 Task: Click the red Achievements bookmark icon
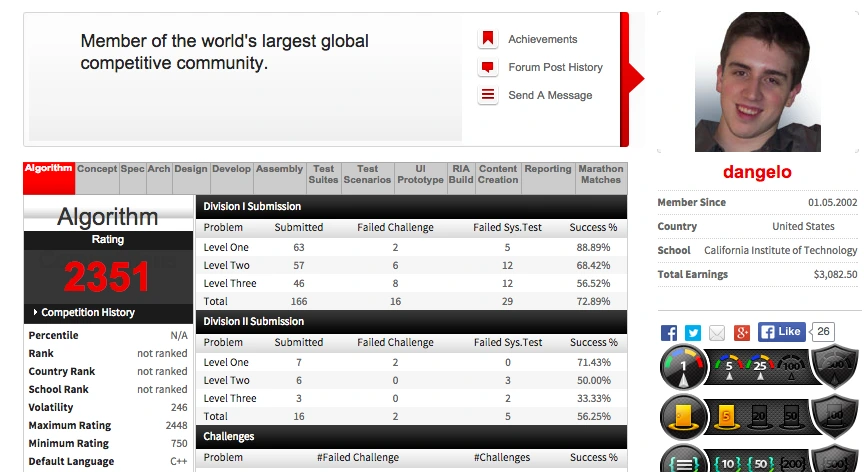click(488, 39)
